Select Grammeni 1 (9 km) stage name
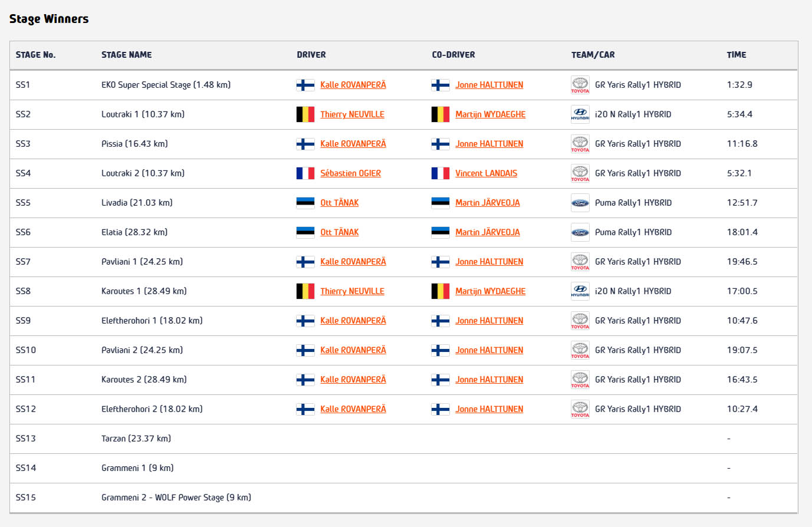 [137, 468]
